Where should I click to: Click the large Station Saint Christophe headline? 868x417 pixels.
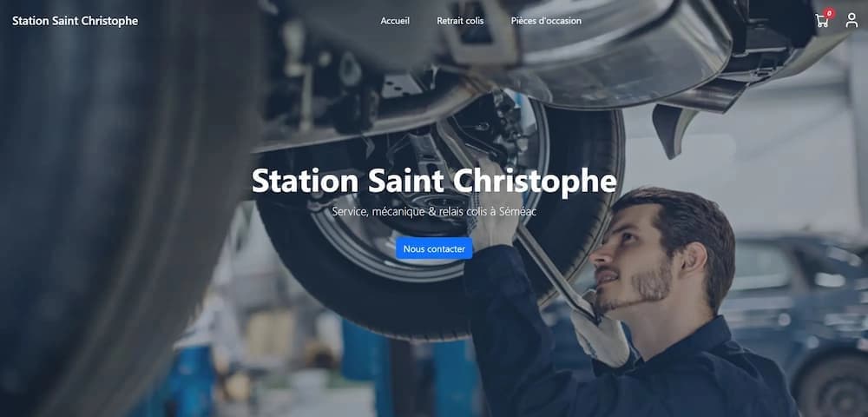coord(434,181)
